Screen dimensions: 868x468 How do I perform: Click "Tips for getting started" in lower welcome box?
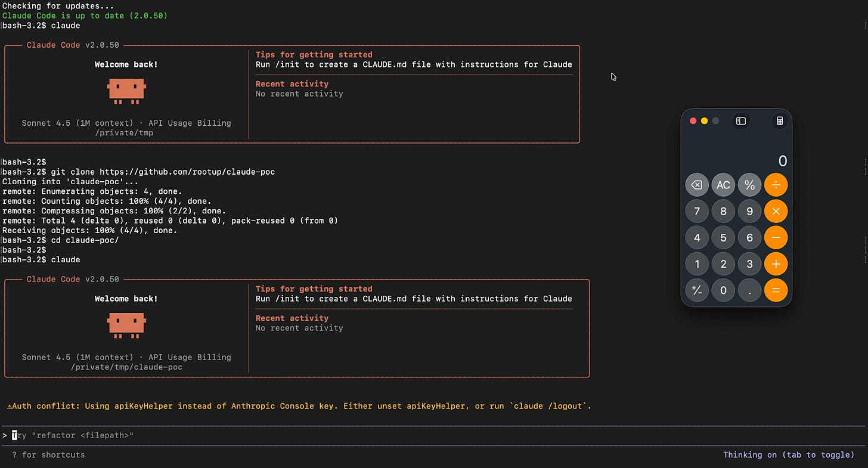(x=314, y=289)
